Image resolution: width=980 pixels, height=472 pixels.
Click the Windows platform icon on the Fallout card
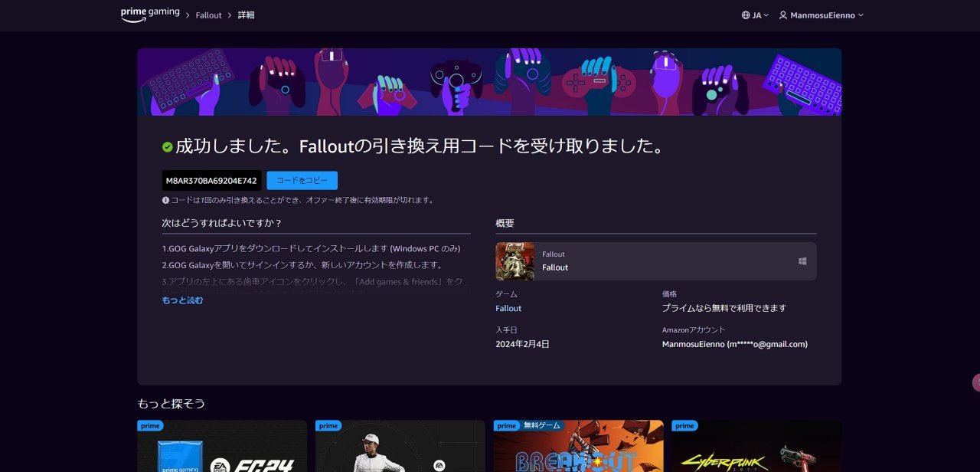click(802, 261)
